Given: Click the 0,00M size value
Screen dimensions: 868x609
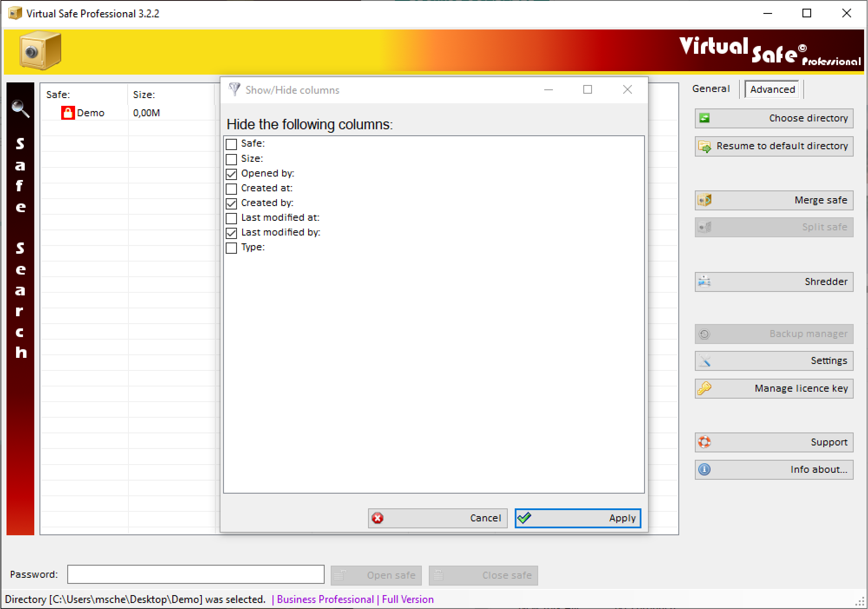Looking at the screenshot, I should click(146, 113).
